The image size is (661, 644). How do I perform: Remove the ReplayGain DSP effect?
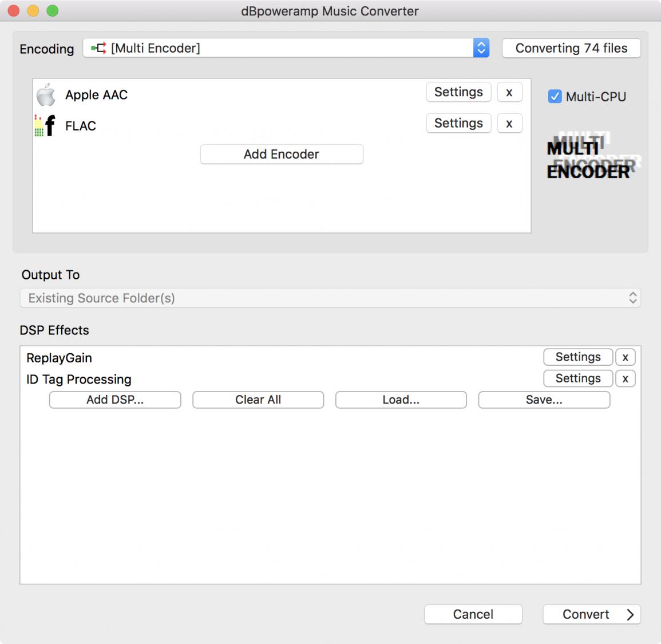[625, 357]
